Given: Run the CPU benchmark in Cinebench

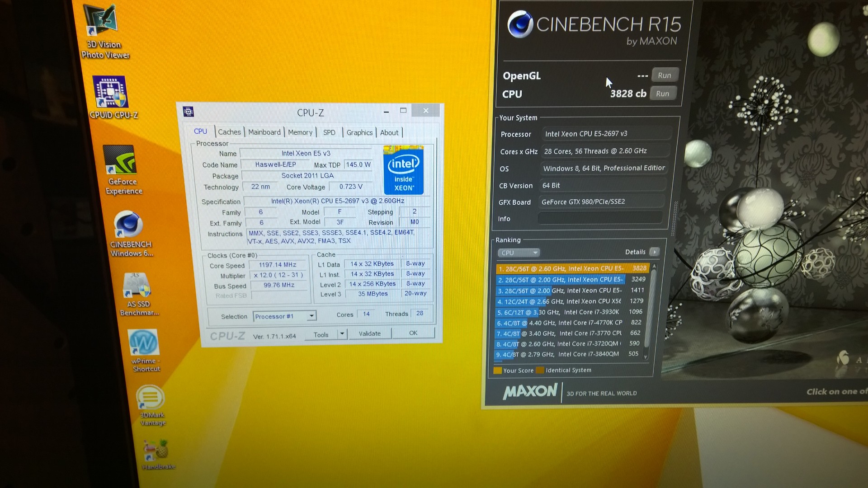Looking at the screenshot, I should pyautogui.click(x=663, y=94).
